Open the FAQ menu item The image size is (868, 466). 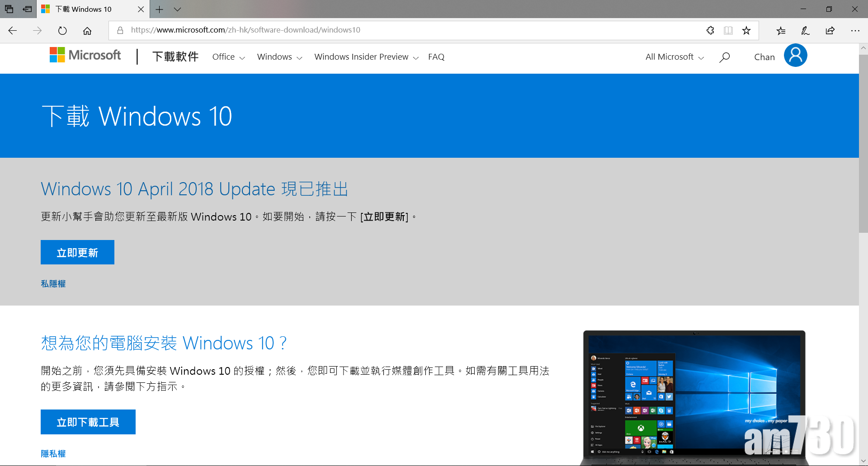pyautogui.click(x=436, y=57)
